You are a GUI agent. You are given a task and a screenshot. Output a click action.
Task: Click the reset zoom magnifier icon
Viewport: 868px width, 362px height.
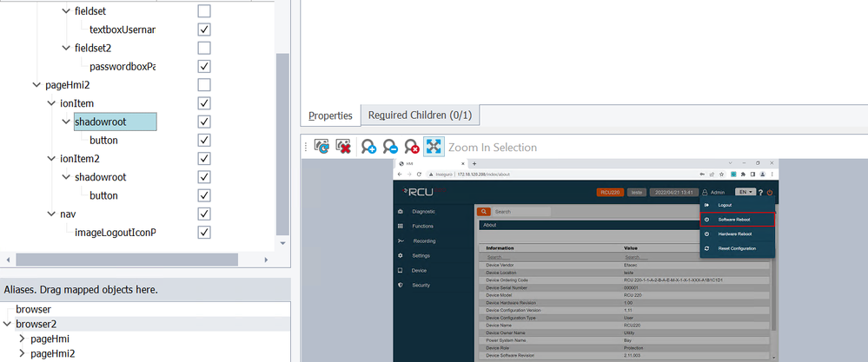(x=412, y=147)
